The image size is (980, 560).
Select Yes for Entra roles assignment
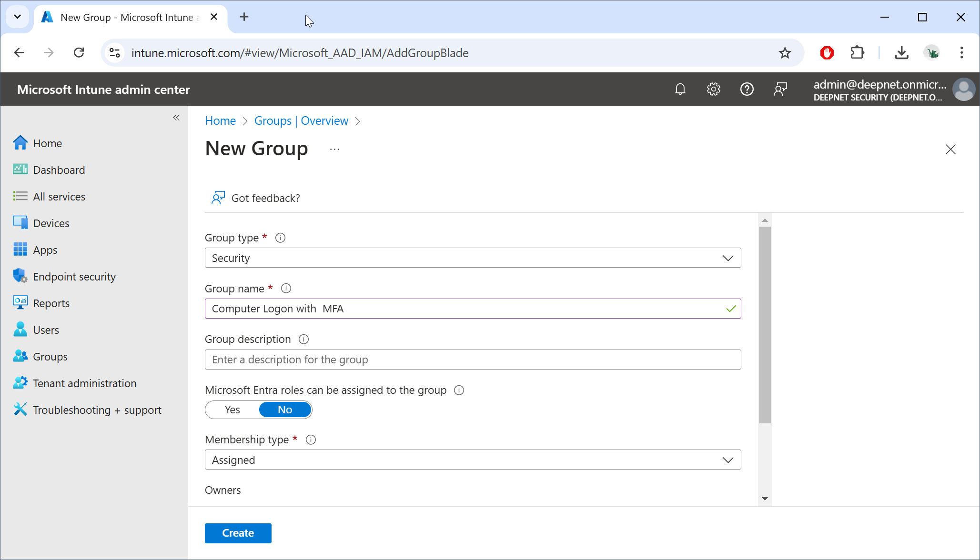[232, 410]
